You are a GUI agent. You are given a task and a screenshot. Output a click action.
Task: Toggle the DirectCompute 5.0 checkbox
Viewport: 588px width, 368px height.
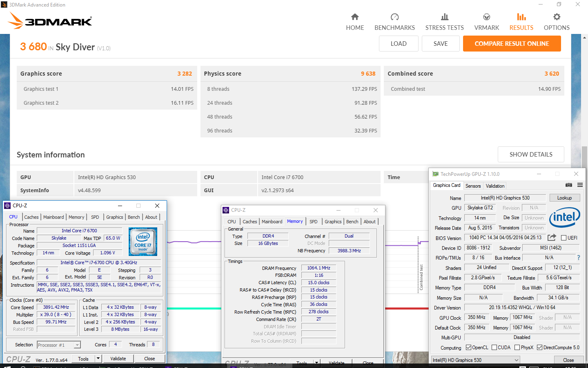click(539, 348)
